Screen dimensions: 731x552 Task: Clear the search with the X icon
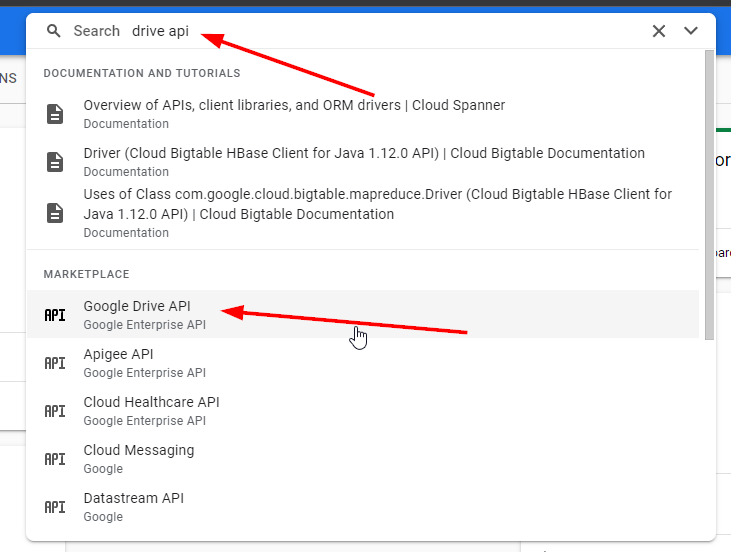coord(658,31)
